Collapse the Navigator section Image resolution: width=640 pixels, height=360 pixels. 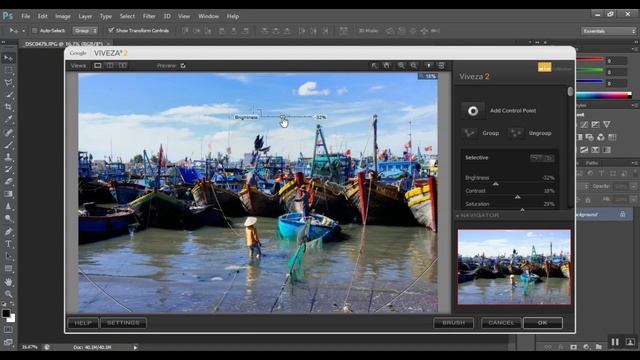[458, 215]
